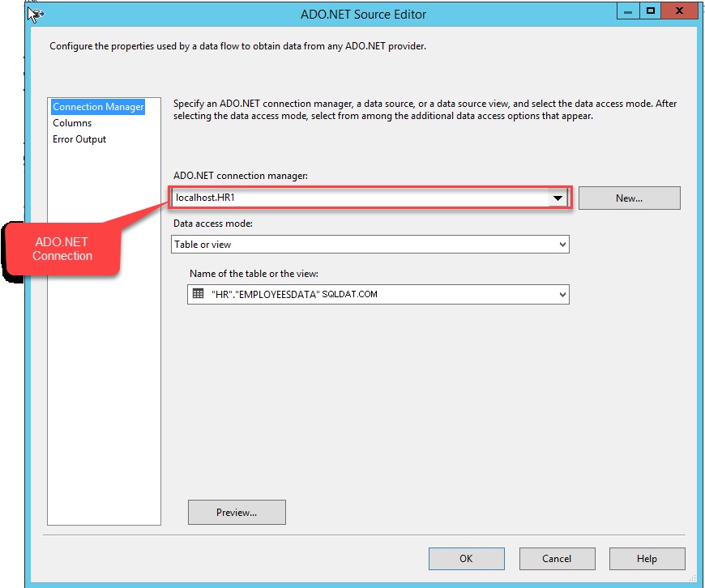Select the Connection Manager page
The image size is (705, 588).
[x=98, y=107]
